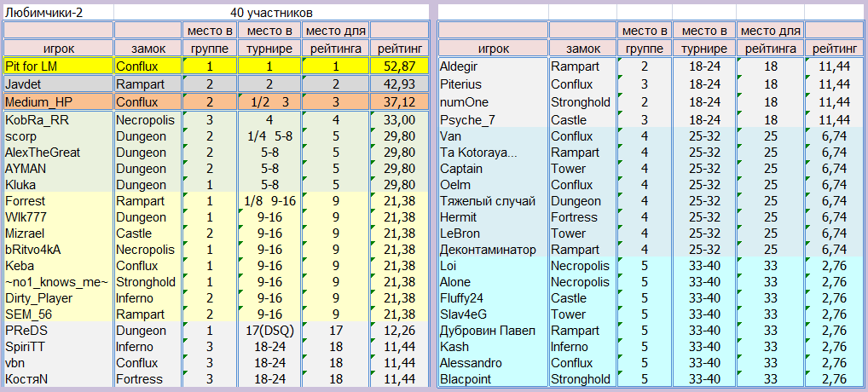Click 'Fortress' castle in КостяN row
Screen dimensions: 868x392
click(x=148, y=378)
